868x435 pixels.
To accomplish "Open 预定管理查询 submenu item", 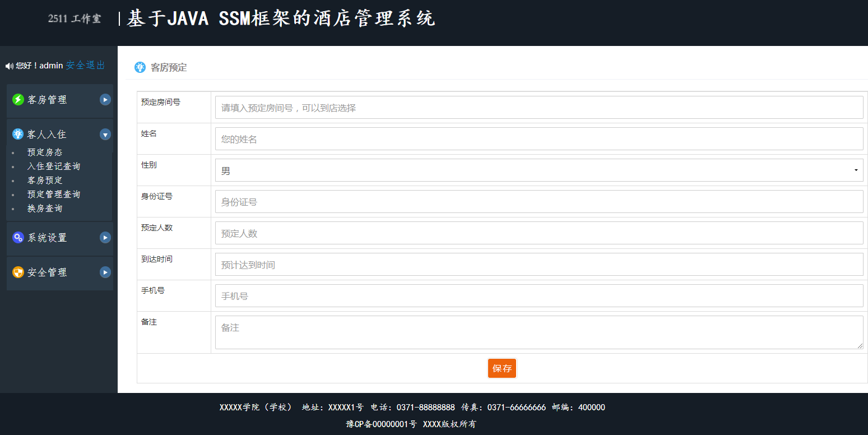I will tap(54, 195).
